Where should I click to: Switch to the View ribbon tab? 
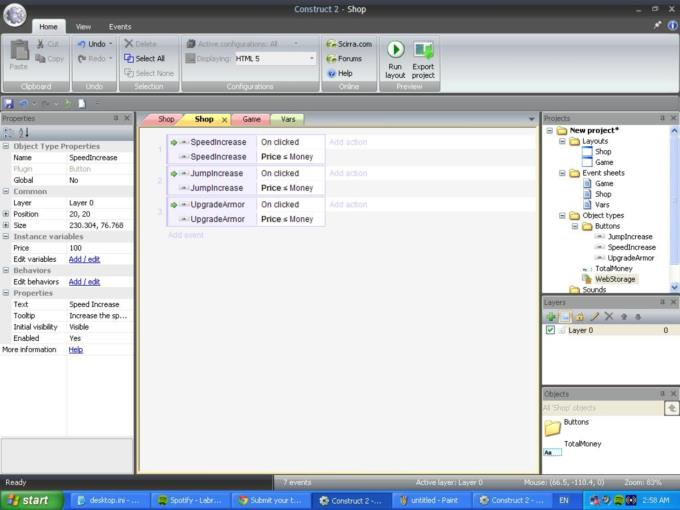click(x=83, y=27)
